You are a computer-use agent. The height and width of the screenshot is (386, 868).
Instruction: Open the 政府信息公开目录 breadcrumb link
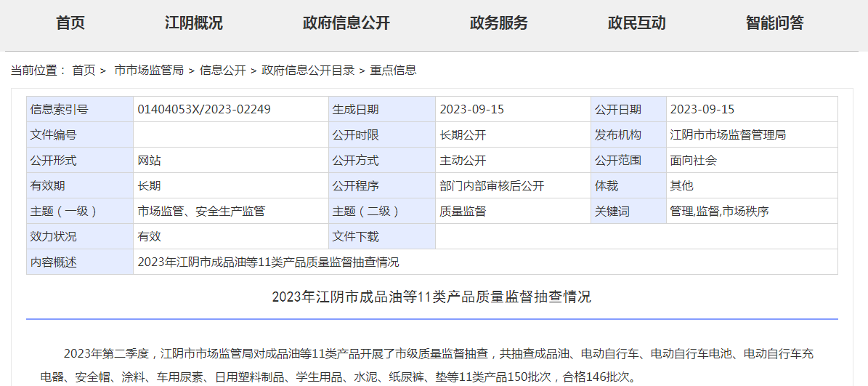[308, 71]
